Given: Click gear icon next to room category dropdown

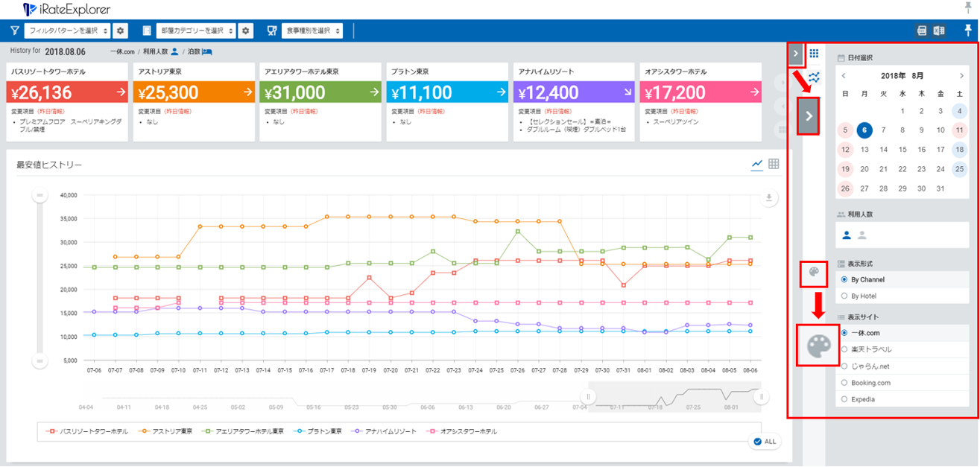Looking at the screenshot, I should coord(246,31).
